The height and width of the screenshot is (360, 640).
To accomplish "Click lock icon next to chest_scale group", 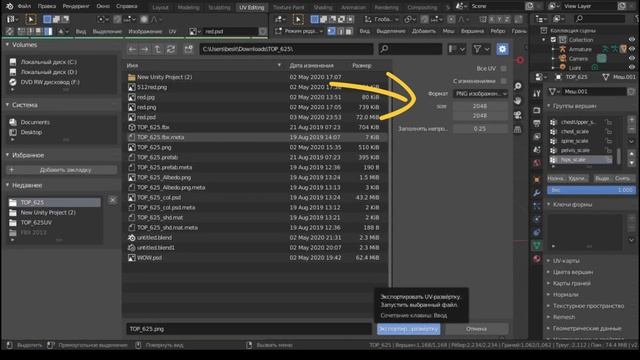I will click(609, 131).
